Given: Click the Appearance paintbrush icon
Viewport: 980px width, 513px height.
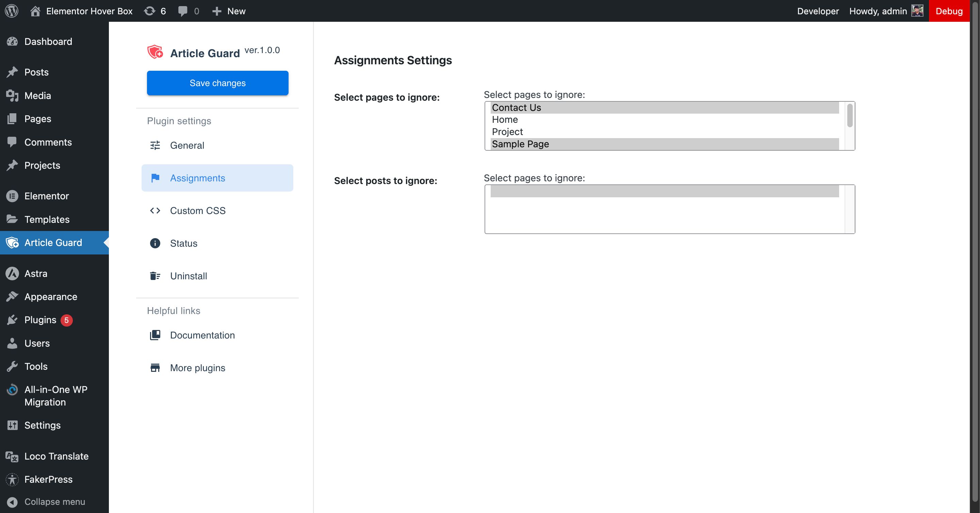Looking at the screenshot, I should click(x=12, y=297).
